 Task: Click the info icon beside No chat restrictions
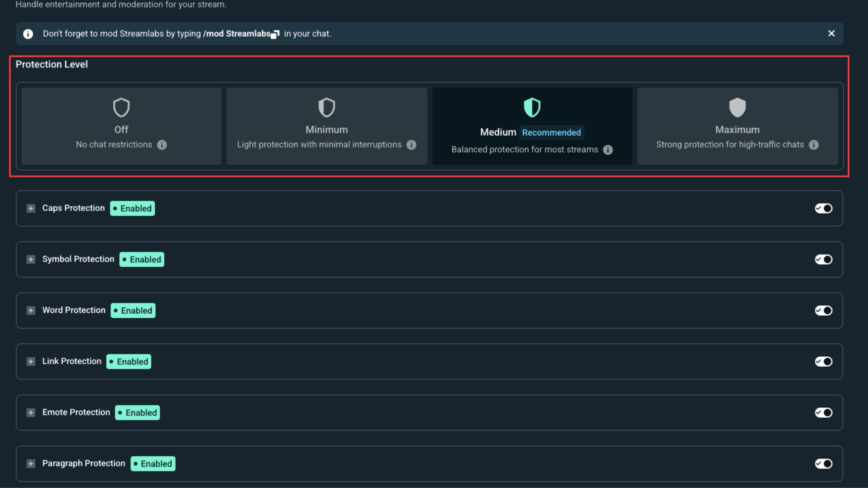162,145
